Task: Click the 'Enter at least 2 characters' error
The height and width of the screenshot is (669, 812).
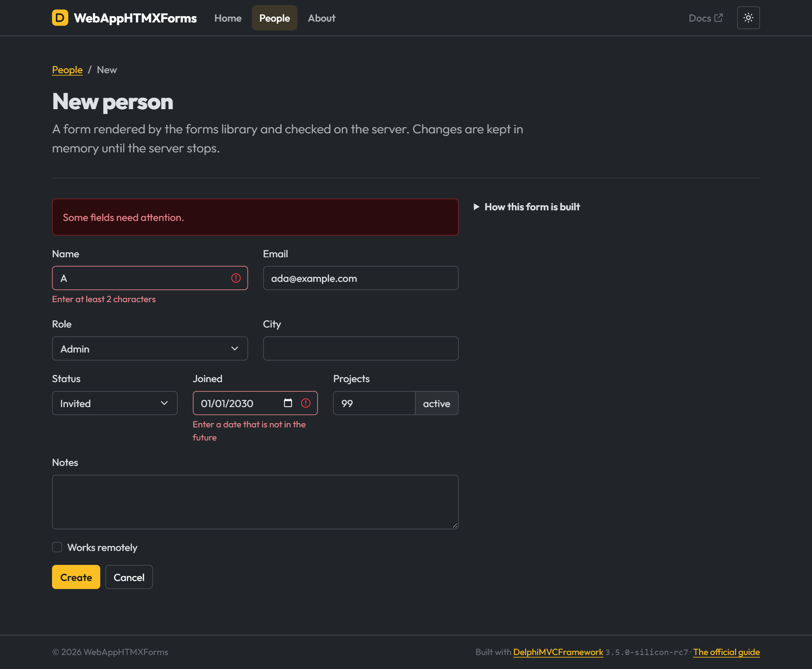Action: click(x=104, y=299)
